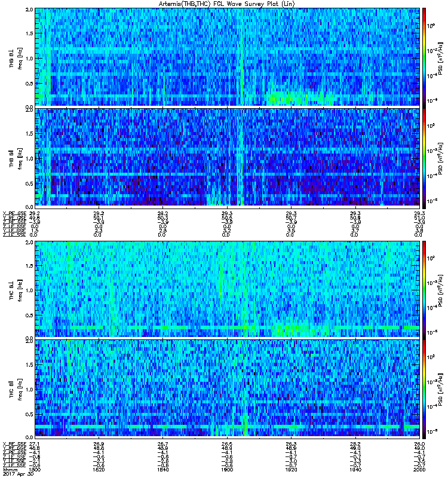
Task: Click the '2.0' frequency tick of THB B⊥ panel
Action: click(x=29, y=10)
